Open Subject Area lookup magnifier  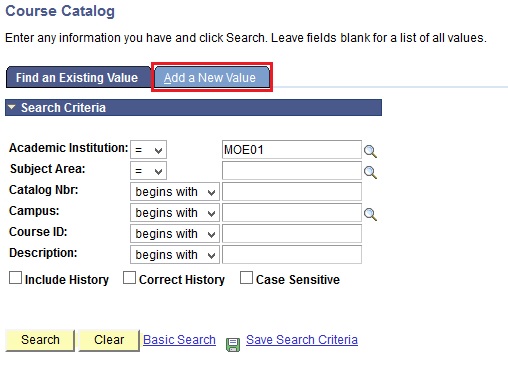click(370, 172)
